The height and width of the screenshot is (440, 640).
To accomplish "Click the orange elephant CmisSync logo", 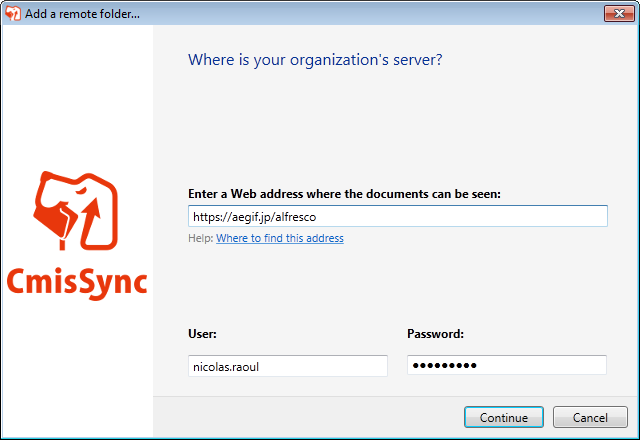I will tap(76, 213).
